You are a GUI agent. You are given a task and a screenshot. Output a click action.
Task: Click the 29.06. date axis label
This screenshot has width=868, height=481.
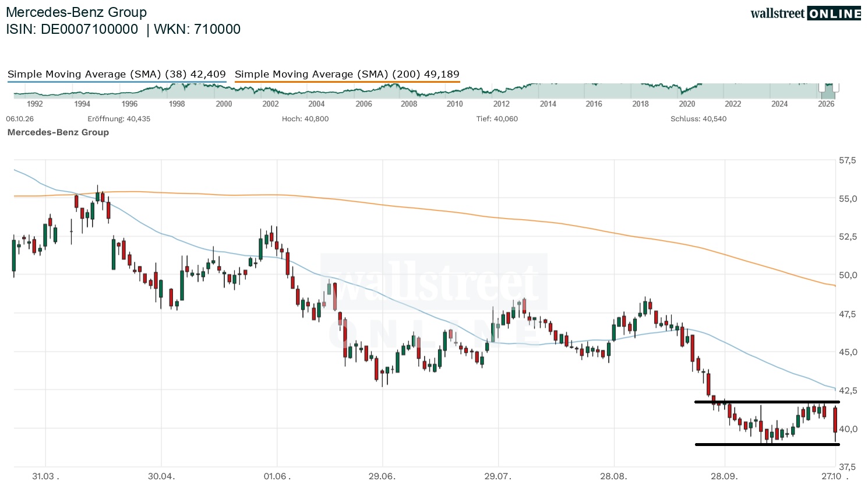coord(382,476)
